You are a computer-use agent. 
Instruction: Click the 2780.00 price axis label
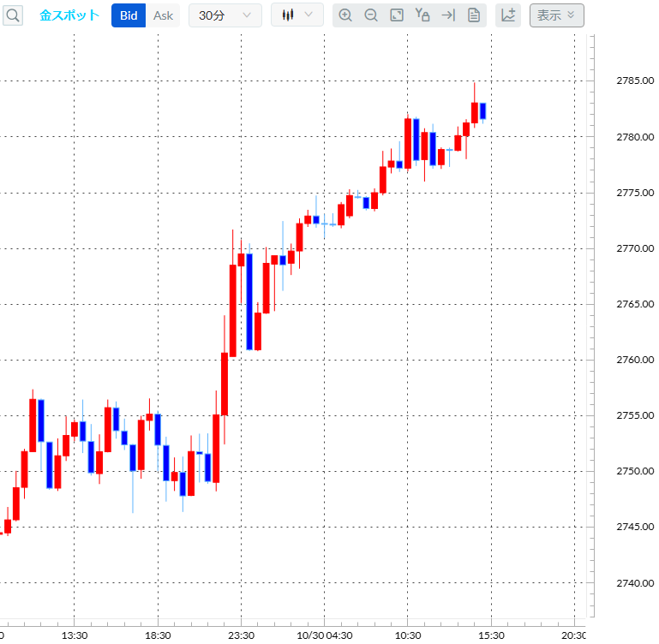635,137
